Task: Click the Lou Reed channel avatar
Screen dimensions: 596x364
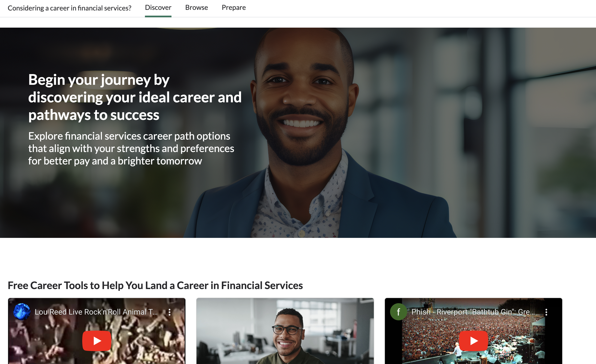Action: point(22,312)
